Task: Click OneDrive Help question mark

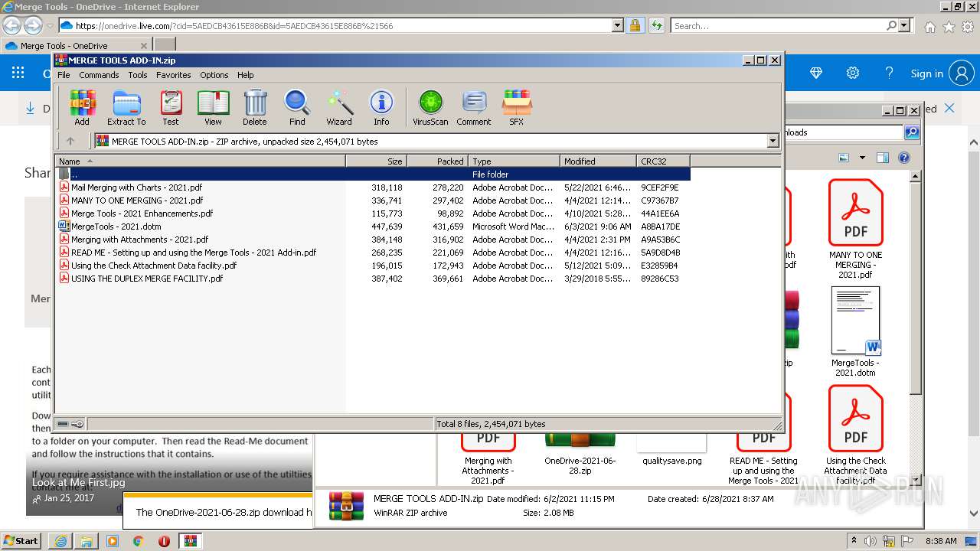Action: point(889,73)
